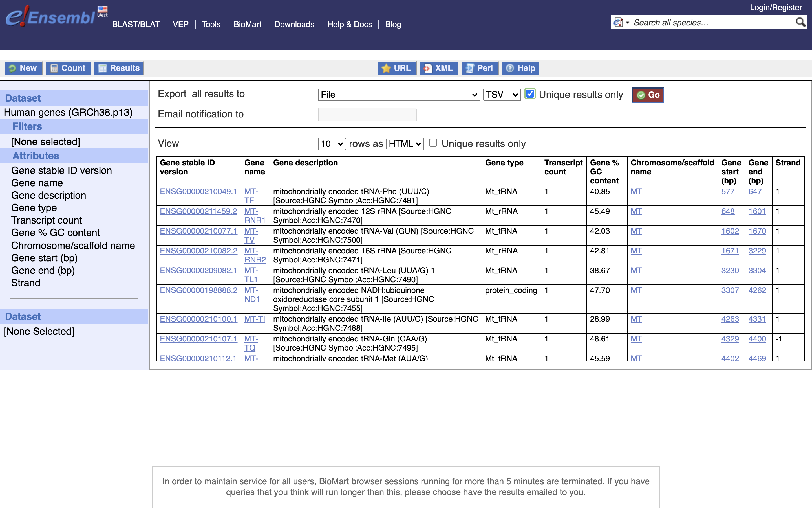Image resolution: width=812 pixels, height=508 pixels.
Task: Toggle export Unique results only checkbox
Action: [530, 94]
